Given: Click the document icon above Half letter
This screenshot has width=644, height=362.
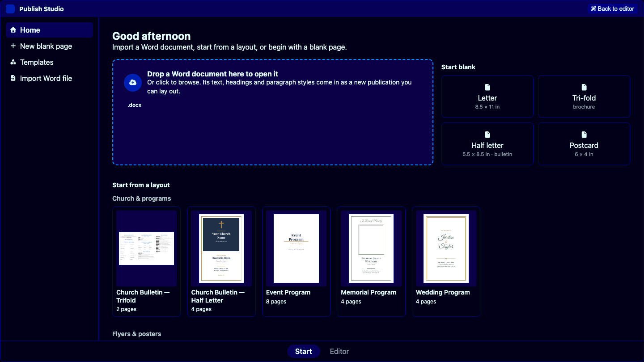Looking at the screenshot, I should (x=487, y=135).
